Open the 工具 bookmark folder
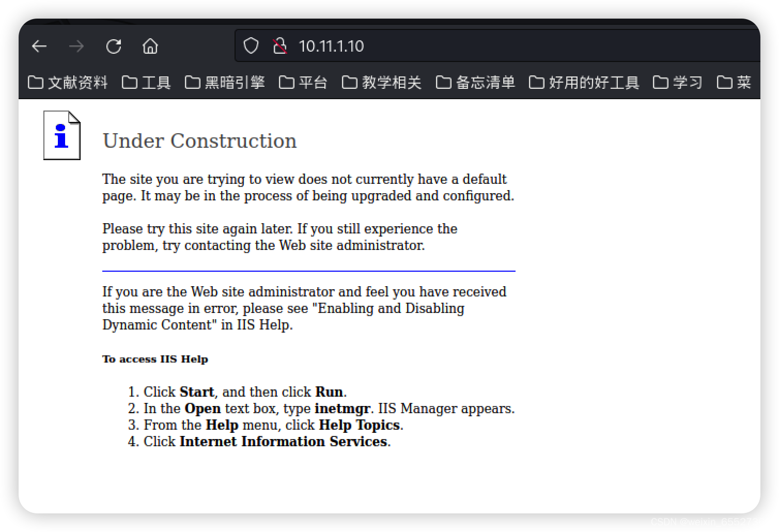This screenshot has height=532, width=779. (146, 82)
